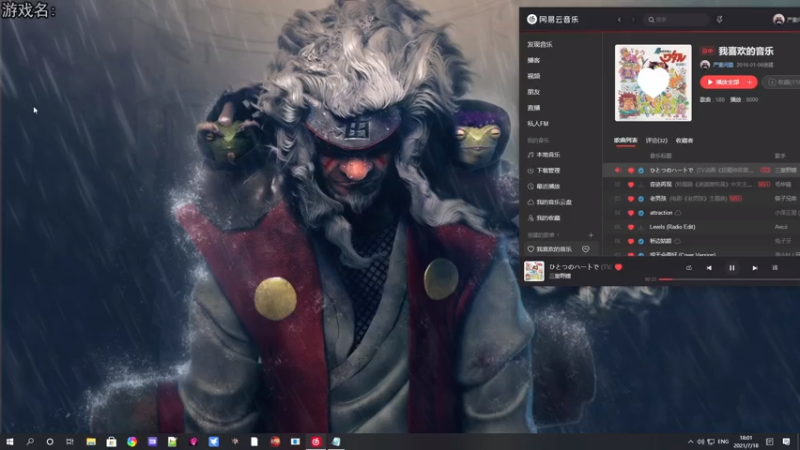Activate the listen-to-identify microphone icon

(719, 19)
